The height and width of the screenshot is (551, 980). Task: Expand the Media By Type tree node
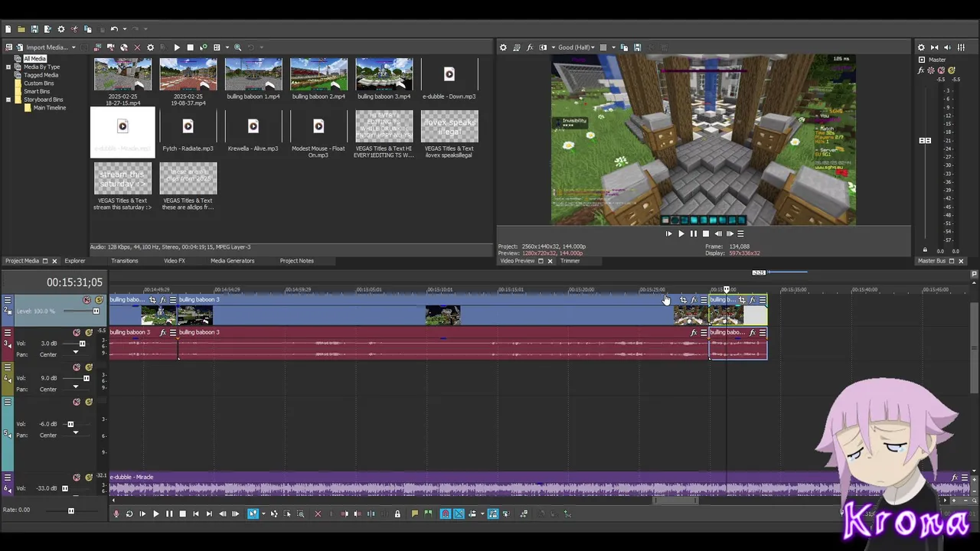[8, 67]
